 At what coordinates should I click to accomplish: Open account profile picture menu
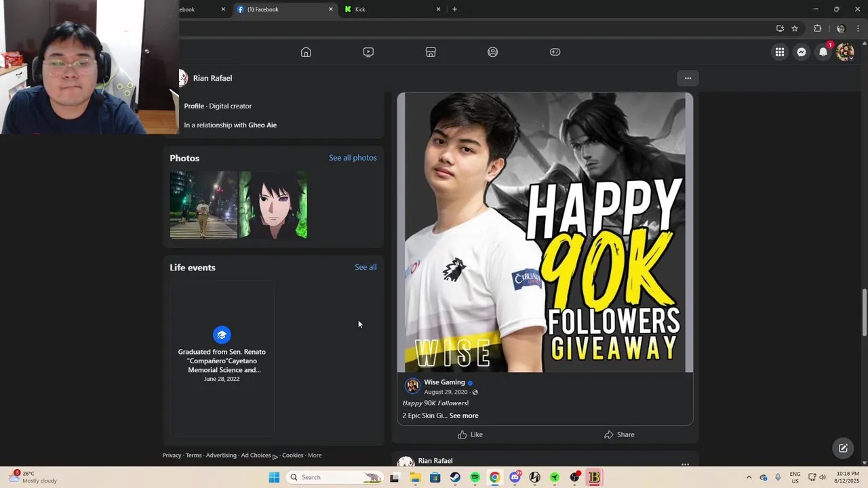(845, 52)
